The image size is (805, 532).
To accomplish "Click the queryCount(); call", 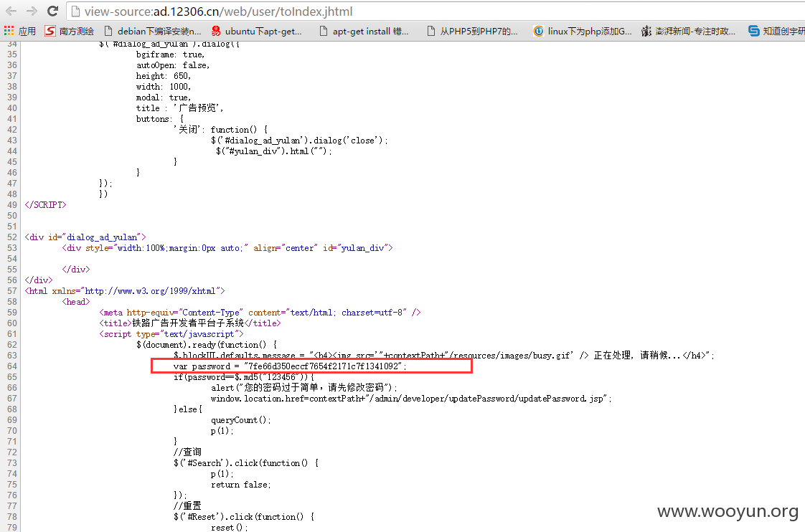I will coord(241,420).
